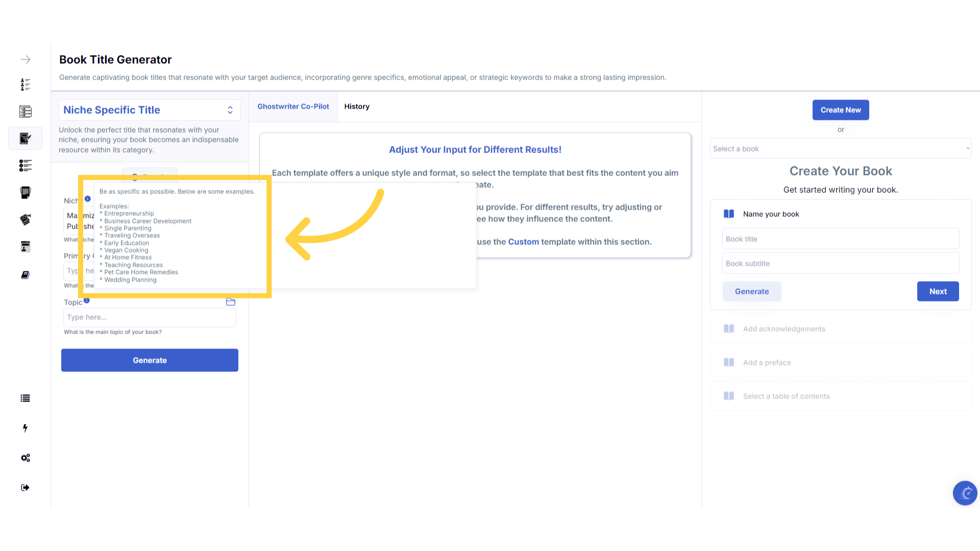Click the bulleted list icon in the sidebar
The width and height of the screenshot is (980, 551).
coord(25,398)
